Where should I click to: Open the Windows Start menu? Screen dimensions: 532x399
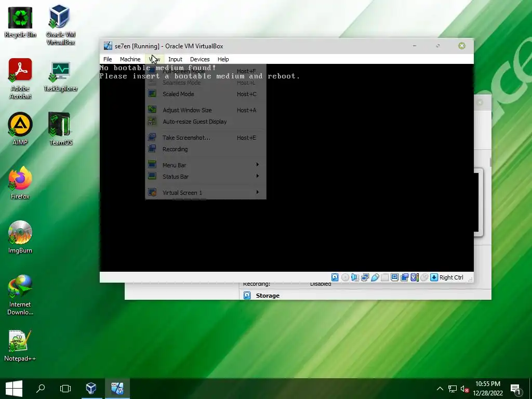point(14,389)
